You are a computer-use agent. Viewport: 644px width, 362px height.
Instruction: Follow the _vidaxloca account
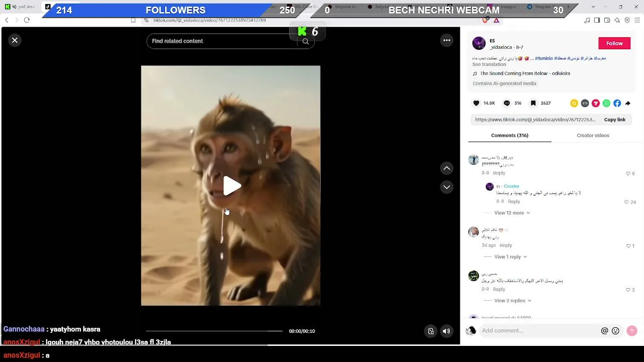(x=614, y=43)
